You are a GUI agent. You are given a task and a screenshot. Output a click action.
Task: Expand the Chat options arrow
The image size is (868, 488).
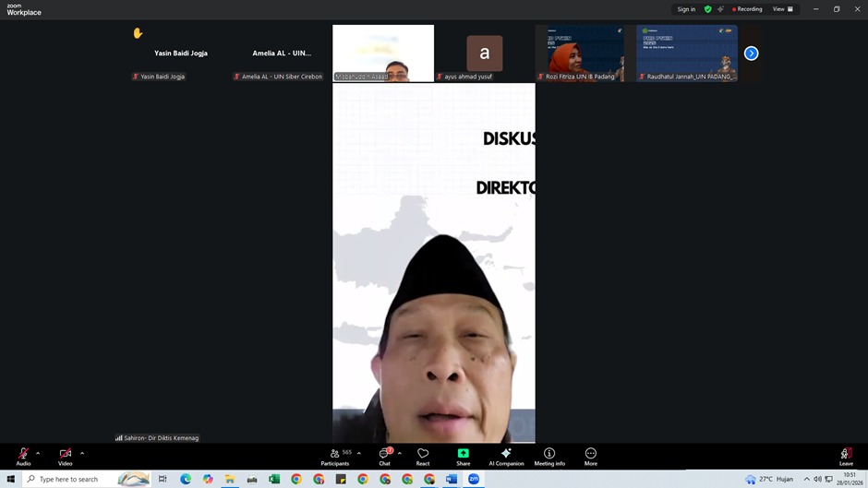pos(400,453)
